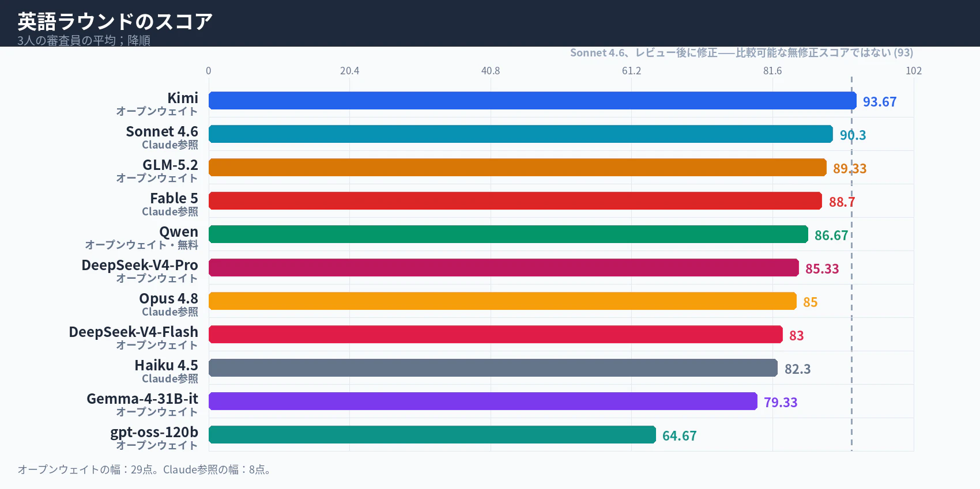The image size is (980, 489).
Task: Click the オープンウェイト・無料 sublabel under Qwen
Action: pos(142,245)
